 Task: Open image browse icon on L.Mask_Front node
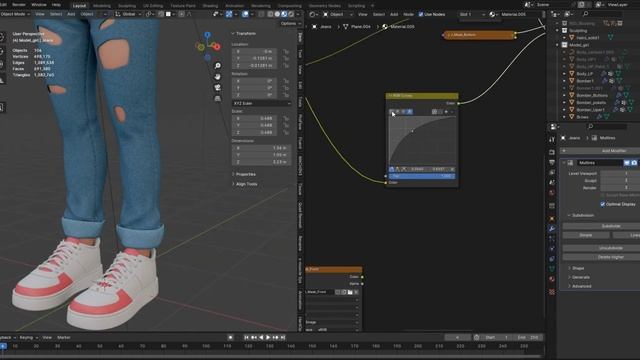coord(350,292)
